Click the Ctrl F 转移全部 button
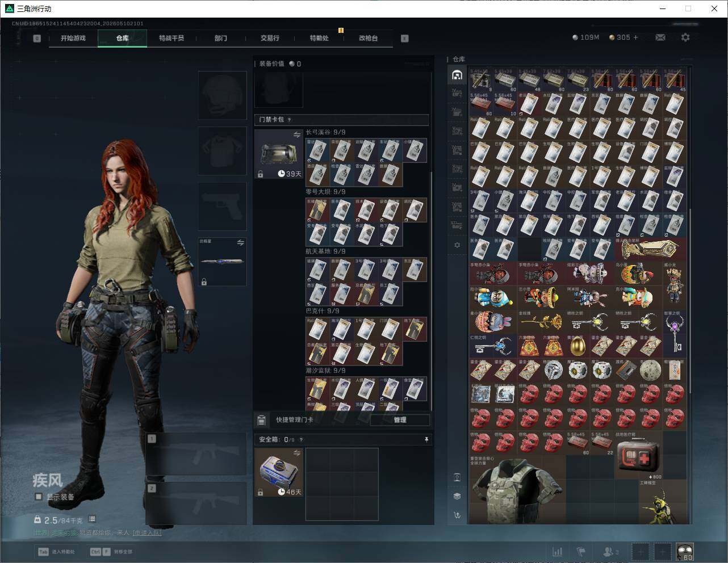Image resolution: width=728 pixels, height=563 pixels. point(111,552)
